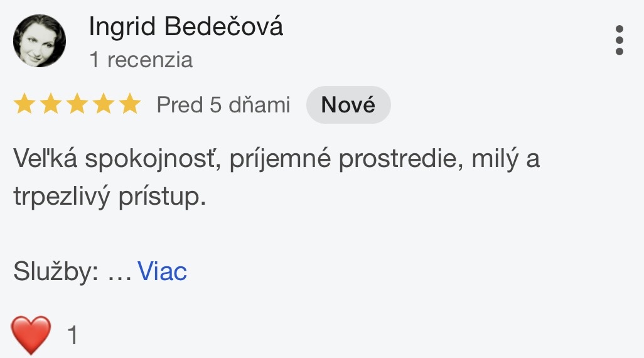This screenshot has height=358, width=644.
Task: Click the 'Pred 5 dňami' timestamp
Action: (223, 105)
